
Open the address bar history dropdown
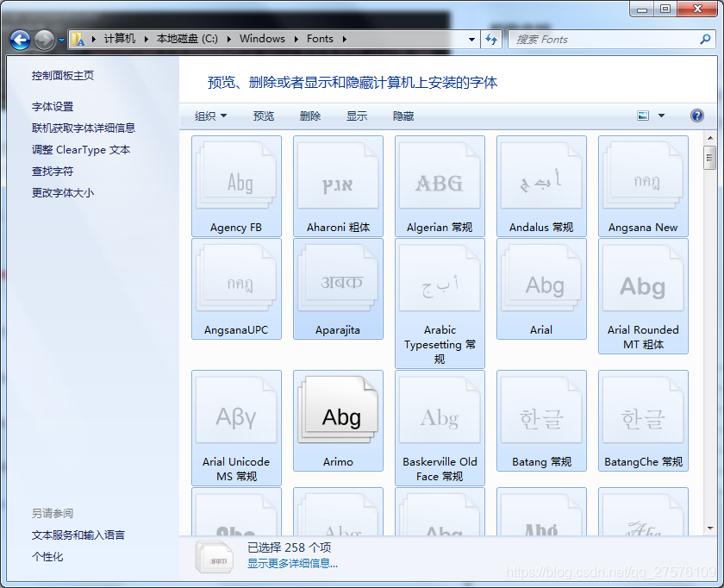pos(471,40)
